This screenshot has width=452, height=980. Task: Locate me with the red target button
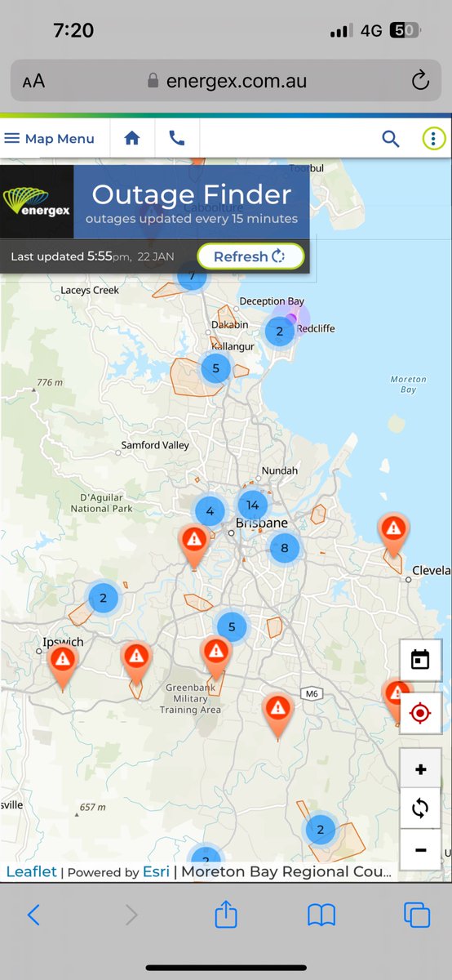[x=420, y=713]
